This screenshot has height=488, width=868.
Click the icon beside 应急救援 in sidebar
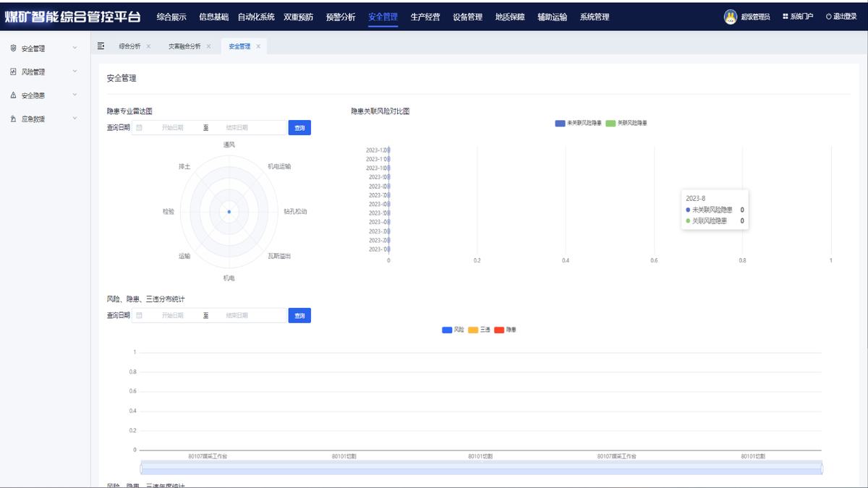click(13, 119)
